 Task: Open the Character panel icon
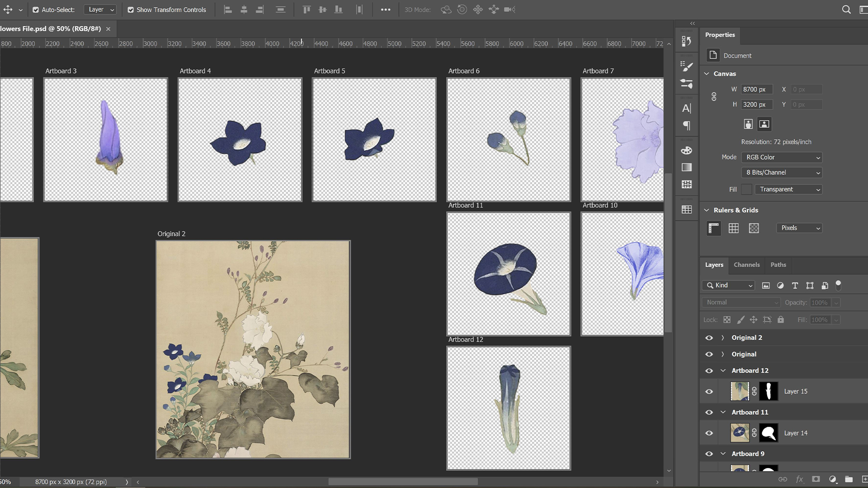pos(686,108)
